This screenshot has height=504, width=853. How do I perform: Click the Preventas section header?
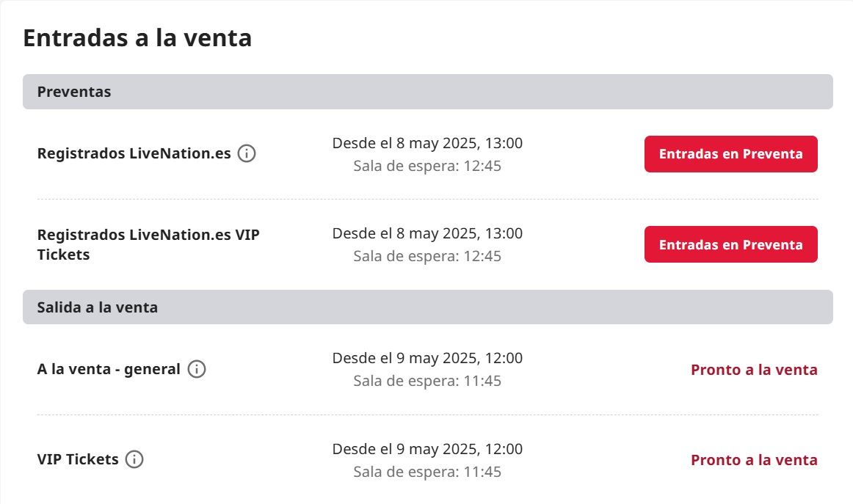(427, 92)
